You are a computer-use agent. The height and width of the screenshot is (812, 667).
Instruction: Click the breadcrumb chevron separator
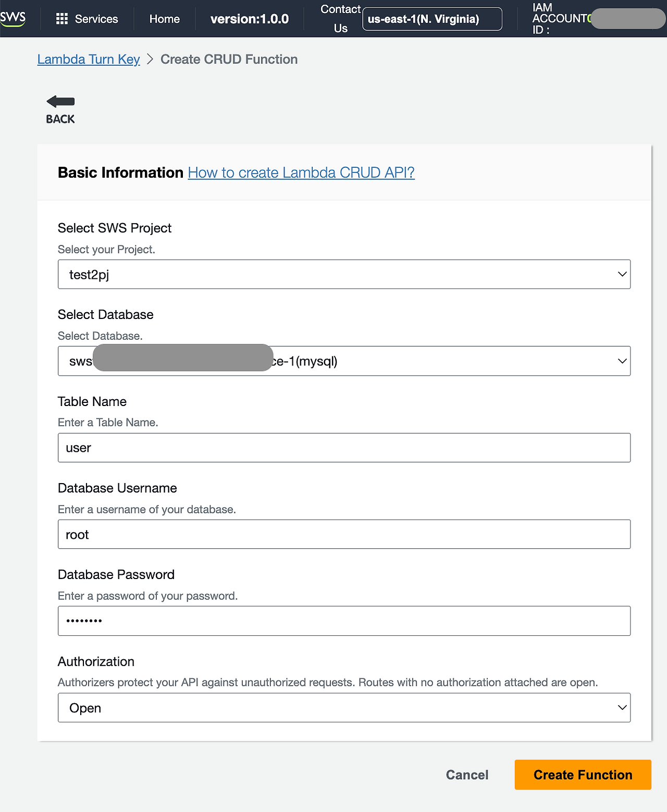(150, 59)
